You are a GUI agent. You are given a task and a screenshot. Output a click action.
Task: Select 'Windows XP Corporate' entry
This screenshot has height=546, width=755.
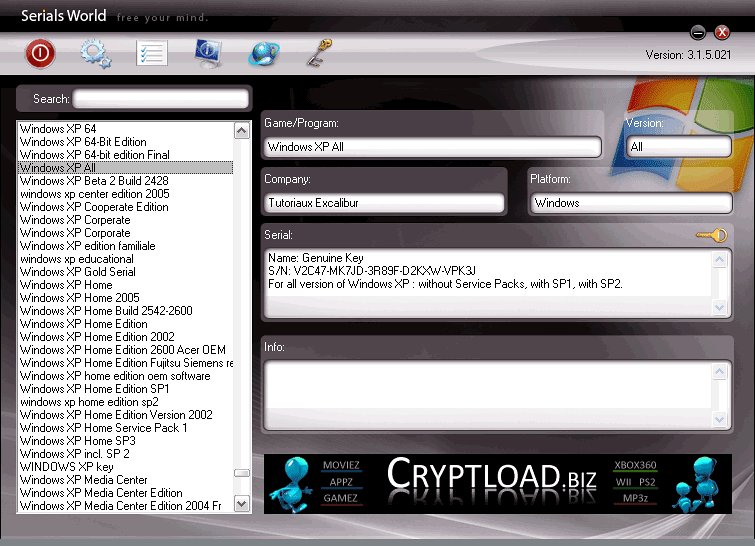point(126,233)
